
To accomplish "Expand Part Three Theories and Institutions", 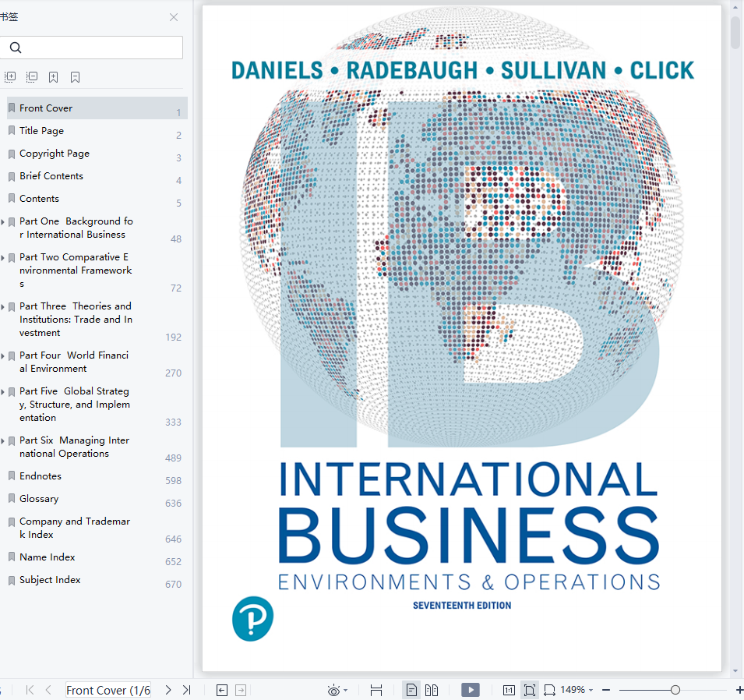I will tap(3, 307).
